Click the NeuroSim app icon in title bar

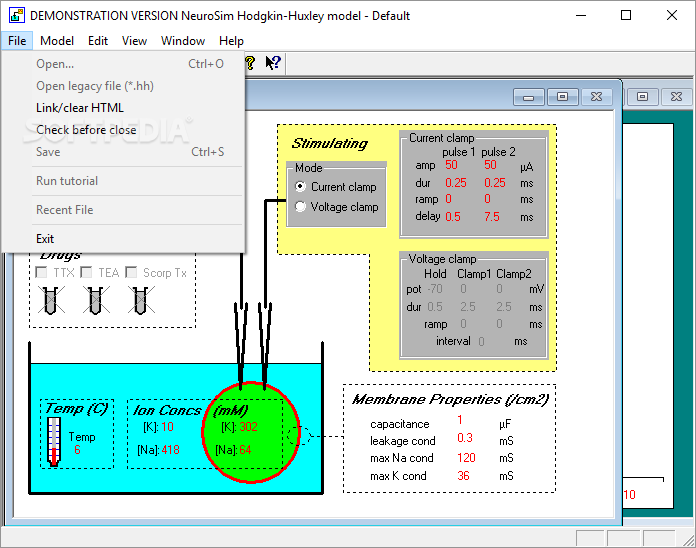click(16, 16)
